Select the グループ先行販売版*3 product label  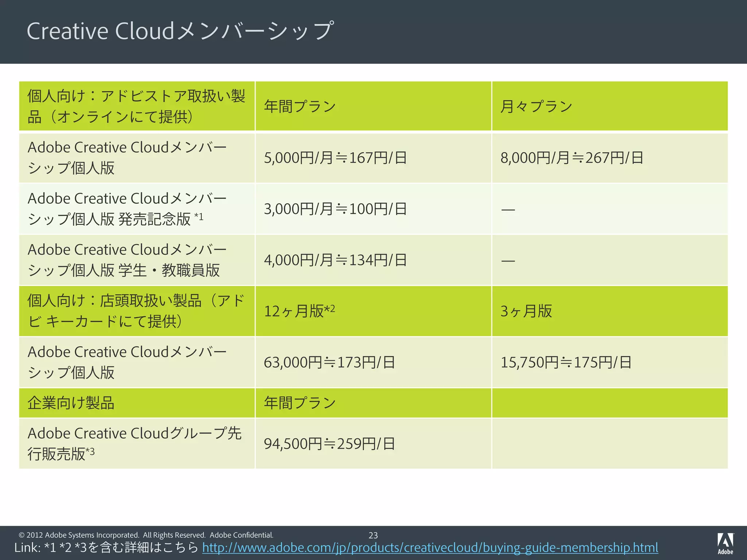135,443
